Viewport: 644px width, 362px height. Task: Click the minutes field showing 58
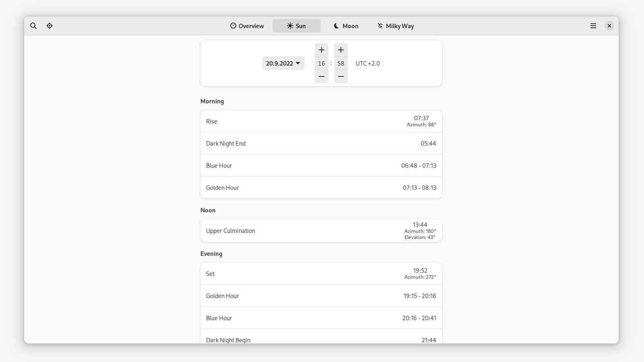341,63
